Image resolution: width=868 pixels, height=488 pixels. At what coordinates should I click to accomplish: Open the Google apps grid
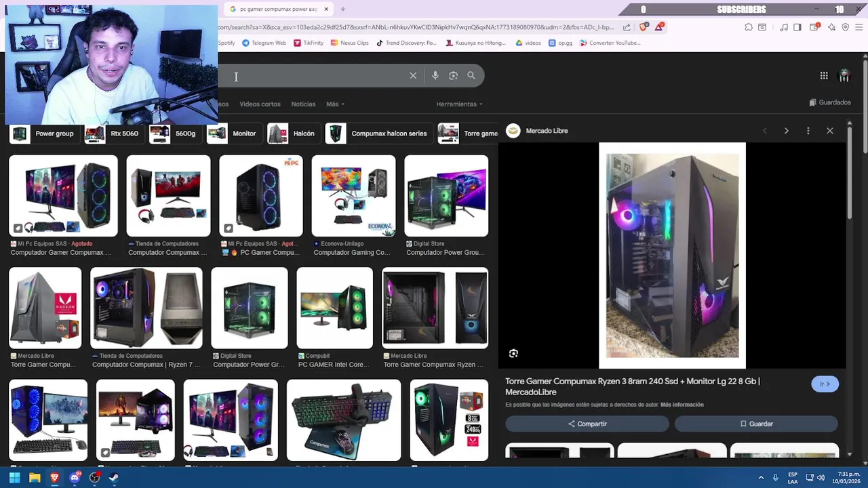point(824,76)
